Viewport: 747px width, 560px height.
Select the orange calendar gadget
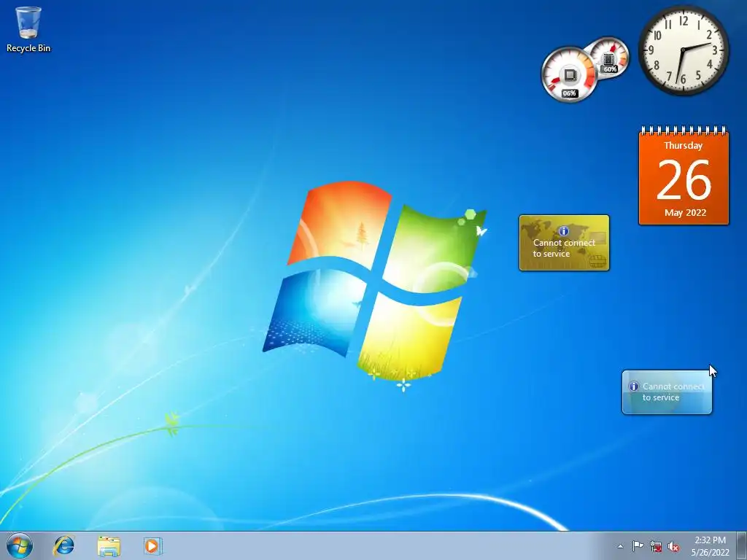point(684,175)
